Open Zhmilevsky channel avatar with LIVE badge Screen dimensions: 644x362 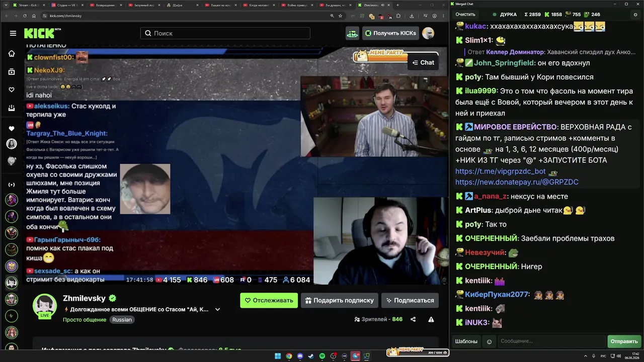45,306
